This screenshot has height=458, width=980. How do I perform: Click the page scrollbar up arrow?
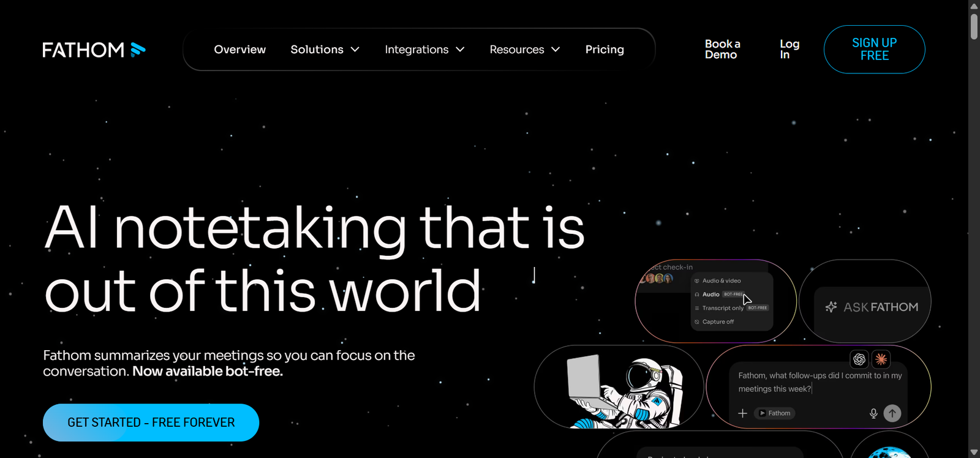pyautogui.click(x=974, y=6)
